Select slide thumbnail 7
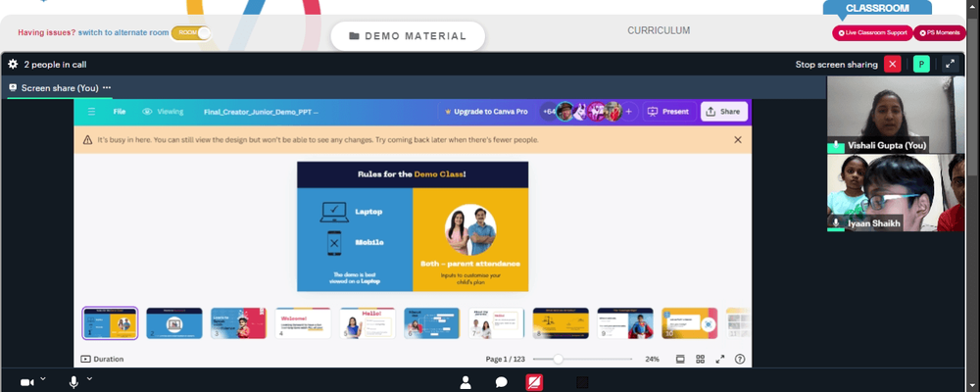Screen dimensions: 980x392 coord(496,323)
